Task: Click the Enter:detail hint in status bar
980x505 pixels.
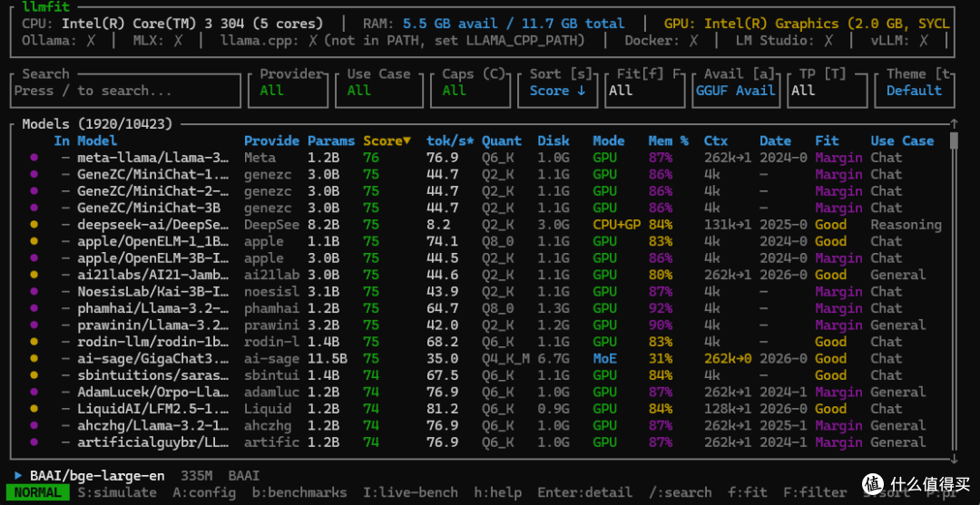Action: pos(584,492)
